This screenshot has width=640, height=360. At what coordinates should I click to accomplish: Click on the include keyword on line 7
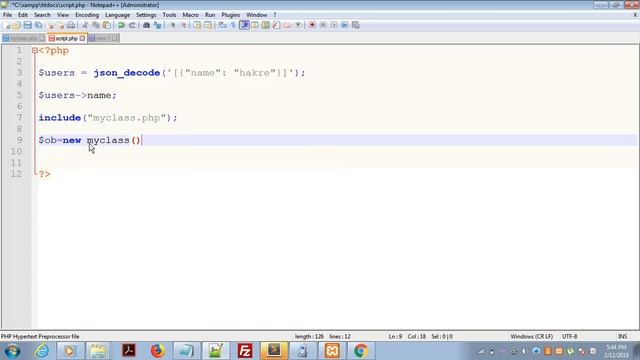coord(60,118)
